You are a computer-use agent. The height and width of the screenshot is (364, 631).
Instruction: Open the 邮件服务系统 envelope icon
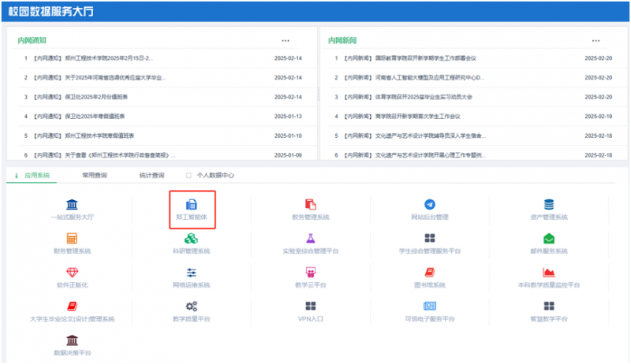pyautogui.click(x=548, y=239)
